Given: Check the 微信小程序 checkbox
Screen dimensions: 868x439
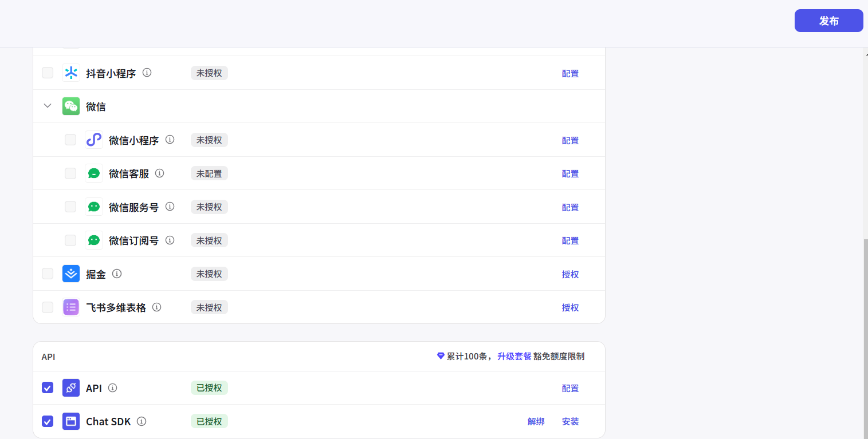Looking at the screenshot, I should [x=70, y=140].
